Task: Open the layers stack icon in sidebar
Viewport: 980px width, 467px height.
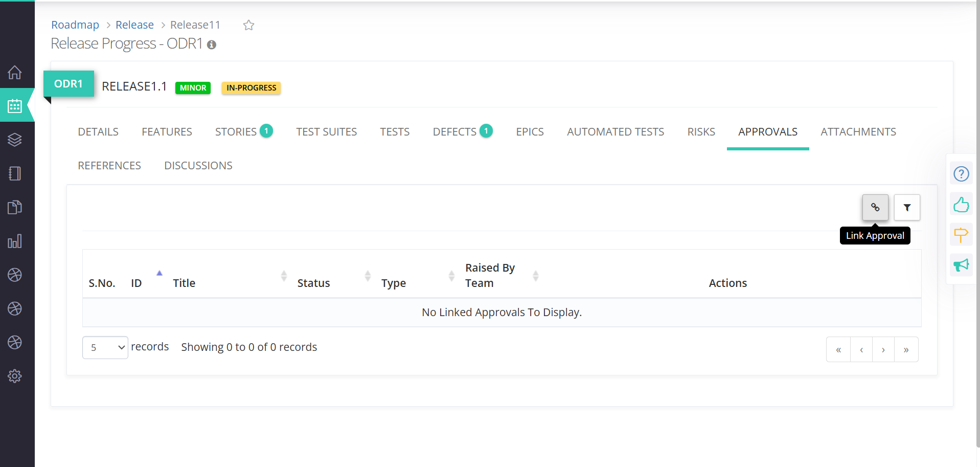Action: (15, 140)
